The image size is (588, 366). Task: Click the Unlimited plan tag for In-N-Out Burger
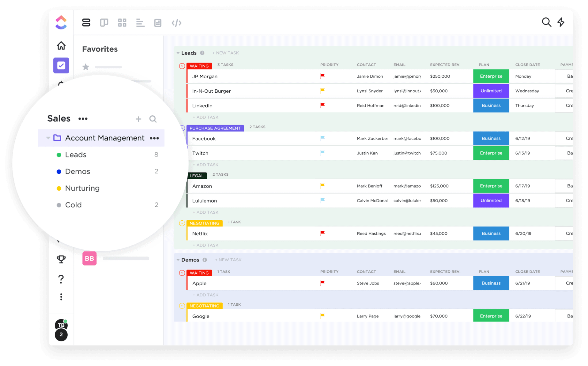click(x=491, y=91)
